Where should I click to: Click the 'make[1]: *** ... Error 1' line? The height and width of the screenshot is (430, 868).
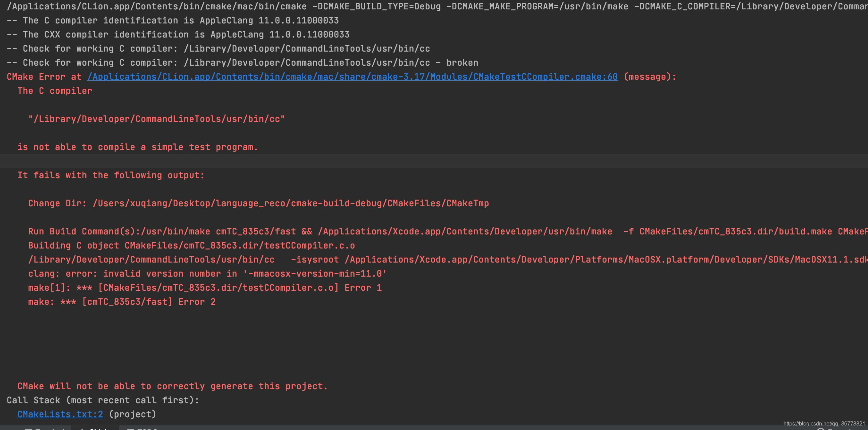pos(205,288)
